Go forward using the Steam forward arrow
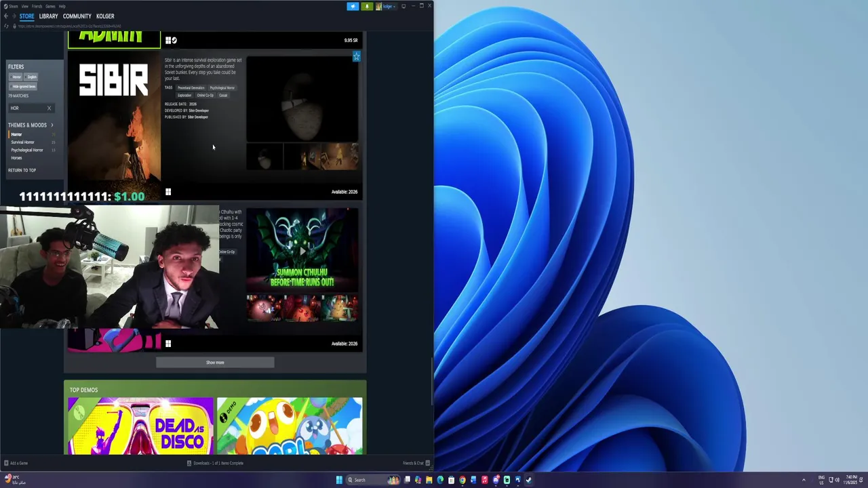Screen dimensions: 868x488 click(x=14, y=16)
